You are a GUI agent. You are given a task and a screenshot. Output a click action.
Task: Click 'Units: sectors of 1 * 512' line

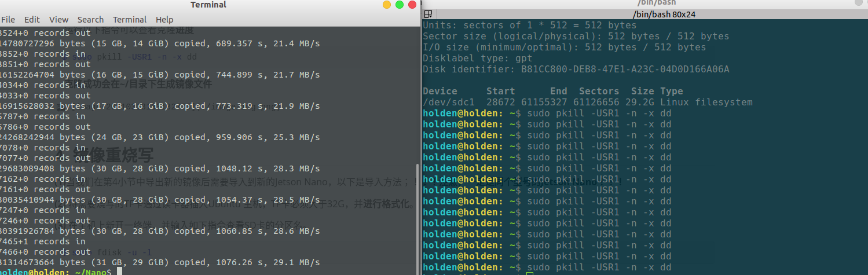click(x=529, y=25)
